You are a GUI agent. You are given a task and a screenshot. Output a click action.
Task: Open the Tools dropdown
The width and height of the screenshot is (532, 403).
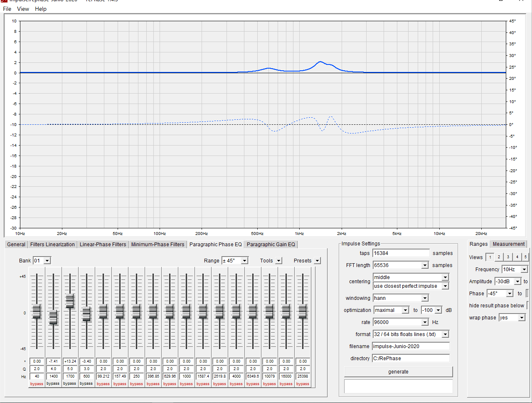click(278, 261)
